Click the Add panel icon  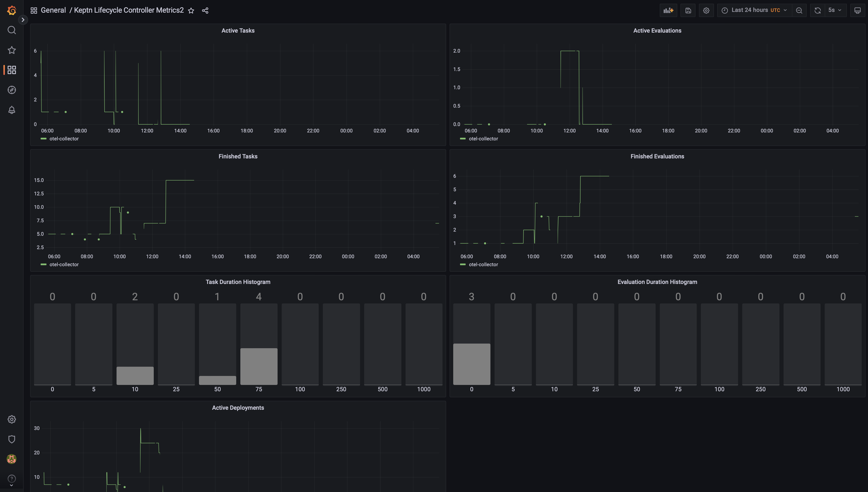coord(668,10)
